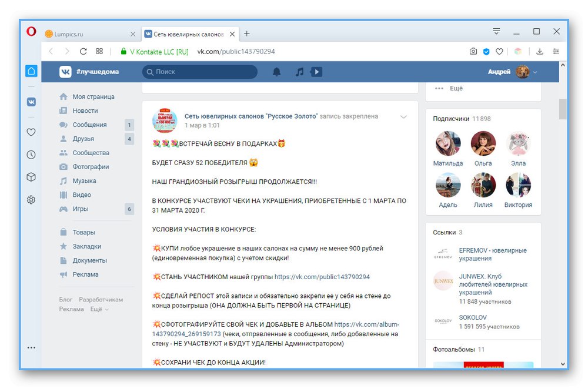Viewport: 588px width, 389px height.
Task: Open VK from the Opera sidebar
Action: click(32, 102)
